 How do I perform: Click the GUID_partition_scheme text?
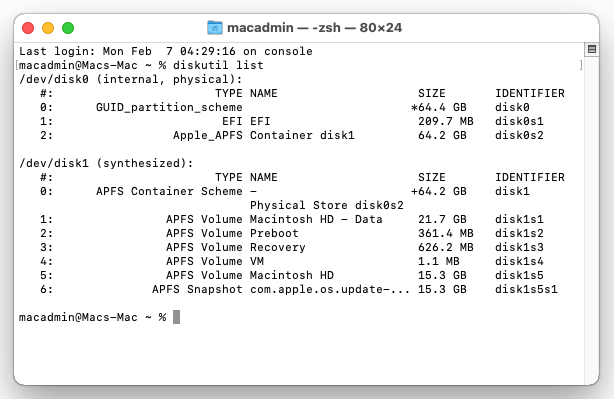pos(169,107)
